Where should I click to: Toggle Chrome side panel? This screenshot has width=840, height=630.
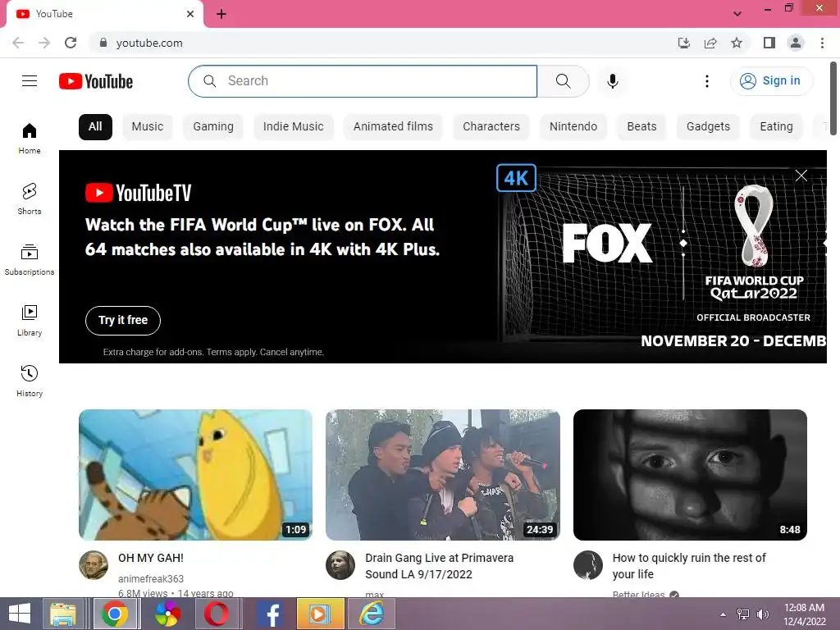coord(769,43)
